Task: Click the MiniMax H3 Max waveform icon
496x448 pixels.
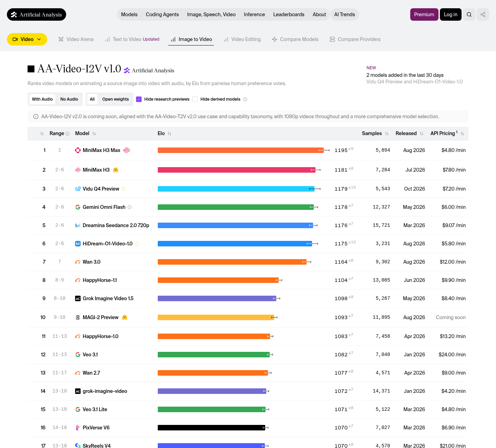Action: [x=127, y=150]
